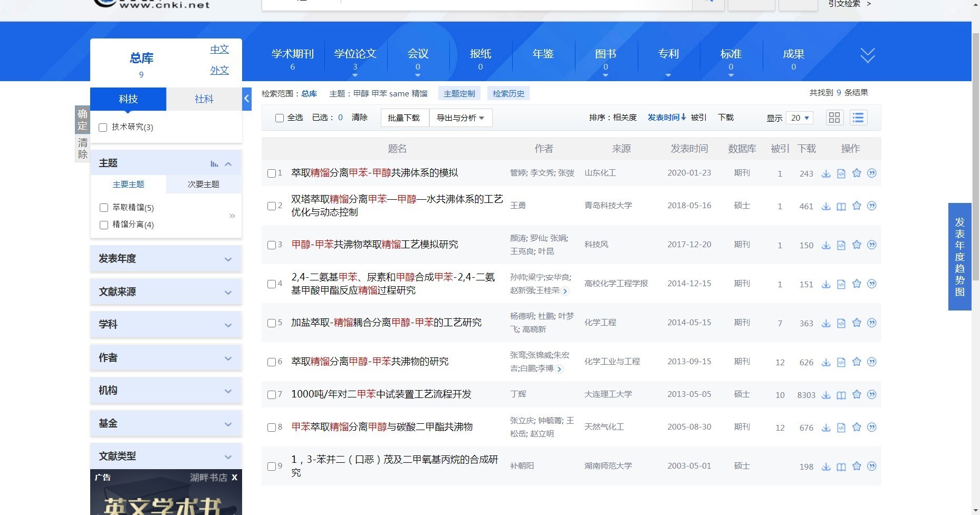This screenshot has height=515, width=980.
Task: Open HTML reading for row 6 article
Action: 841,362
